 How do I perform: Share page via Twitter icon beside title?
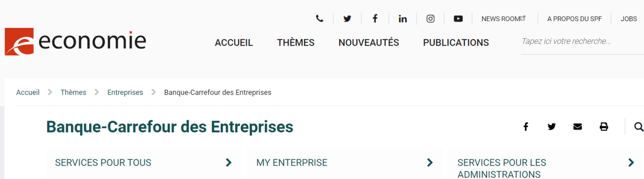point(552,127)
